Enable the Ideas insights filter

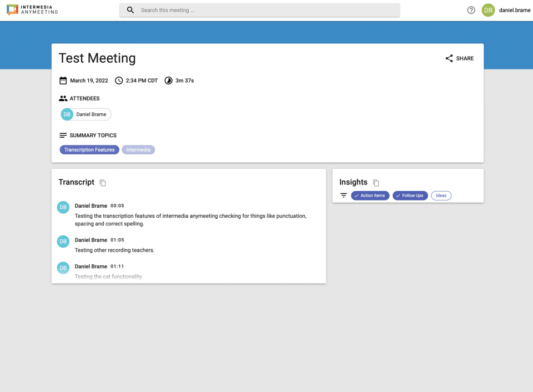click(441, 195)
